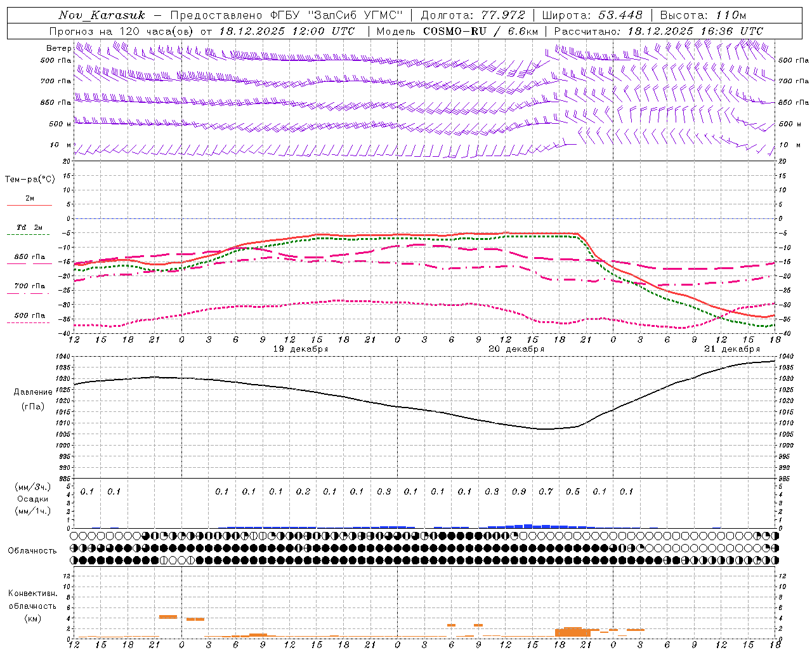812x650 pixels.
Task: Click the (мм/3ч.) unit label
Action: pos(33,487)
